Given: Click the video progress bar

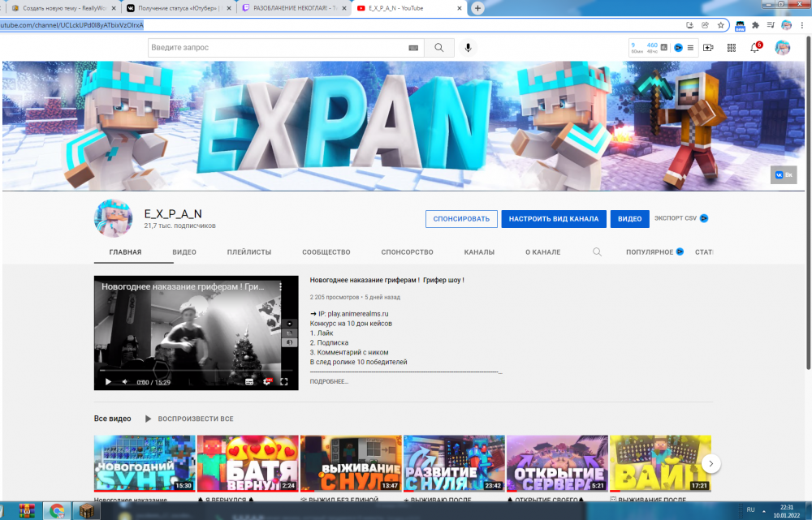Looking at the screenshot, I should (196, 371).
